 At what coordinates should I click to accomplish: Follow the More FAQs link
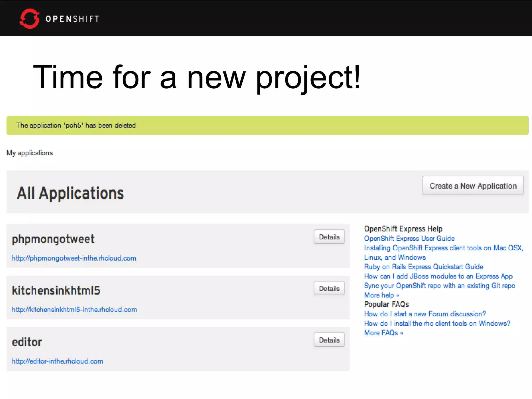tap(384, 333)
